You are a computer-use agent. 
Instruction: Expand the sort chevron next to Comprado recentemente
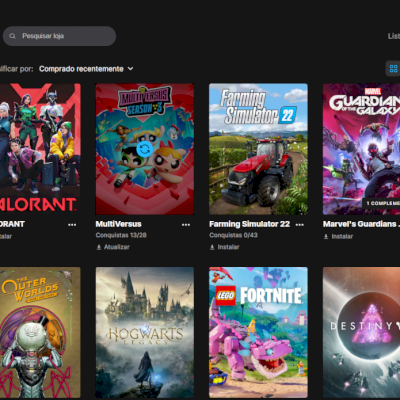point(131,69)
